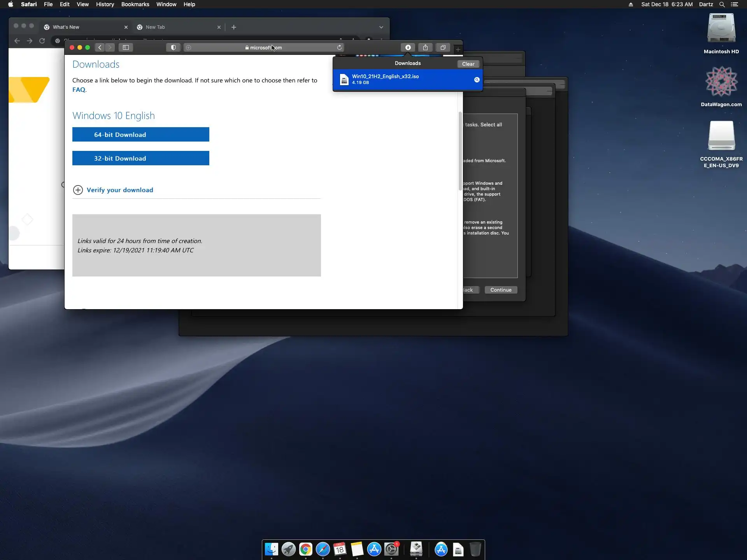
Task: Open the History menu
Action: (105, 4)
